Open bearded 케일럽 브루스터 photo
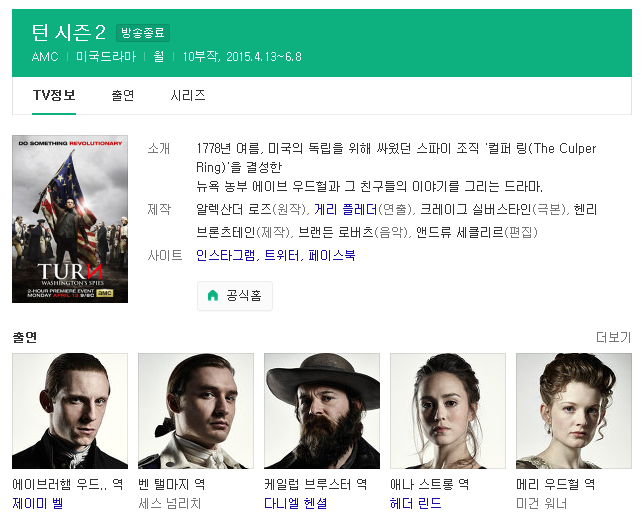 pos(322,411)
